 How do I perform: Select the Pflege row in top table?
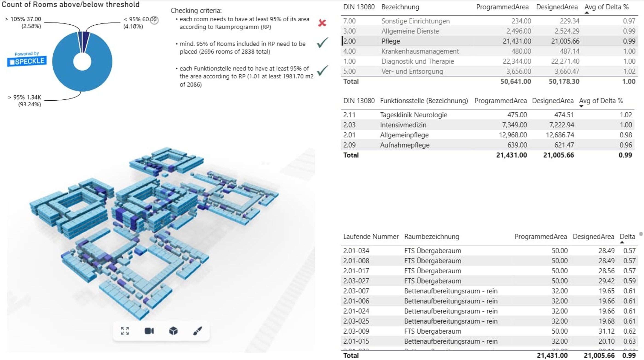coord(489,41)
